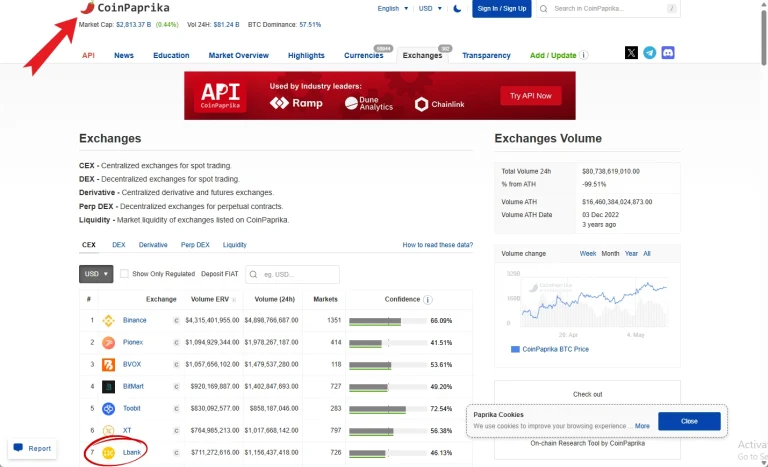The image size is (768, 467).
Task: Click the Lbank exchange logo
Action: coord(108,453)
